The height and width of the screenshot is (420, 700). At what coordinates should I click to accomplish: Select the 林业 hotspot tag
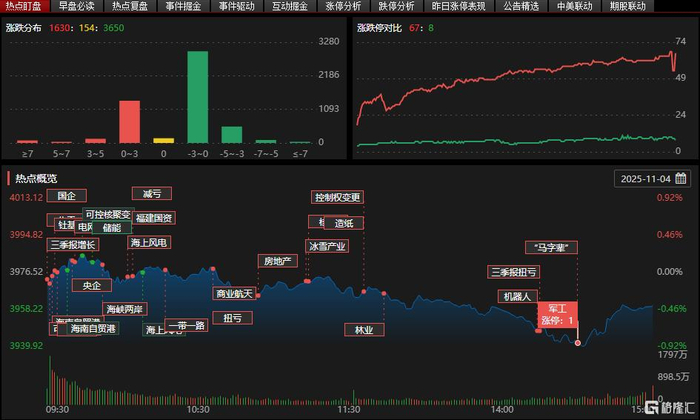click(364, 329)
